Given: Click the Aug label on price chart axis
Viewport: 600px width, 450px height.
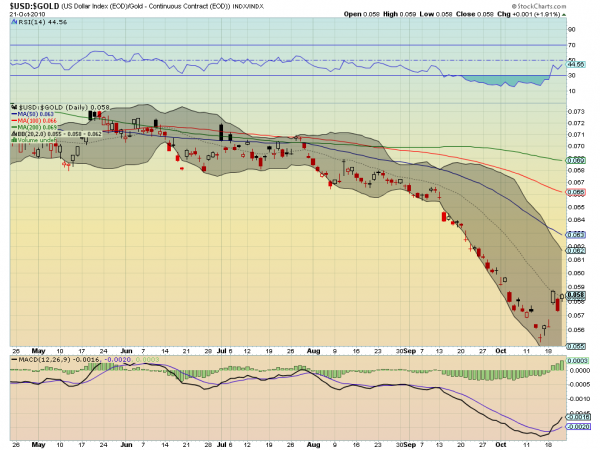Looking at the screenshot, I should tap(313, 351).
